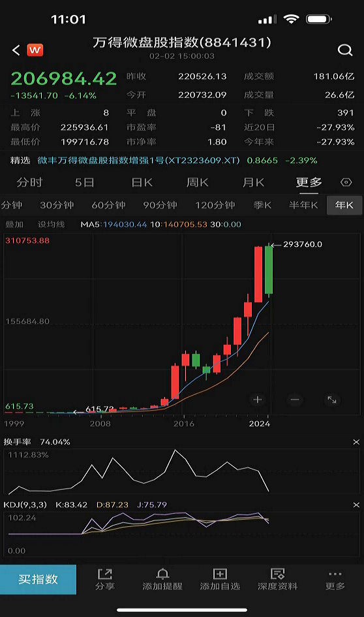This screenshot has height=617, width=364.
Task: Tap the battery icon in status bar
Action: [x=319, y=19]
